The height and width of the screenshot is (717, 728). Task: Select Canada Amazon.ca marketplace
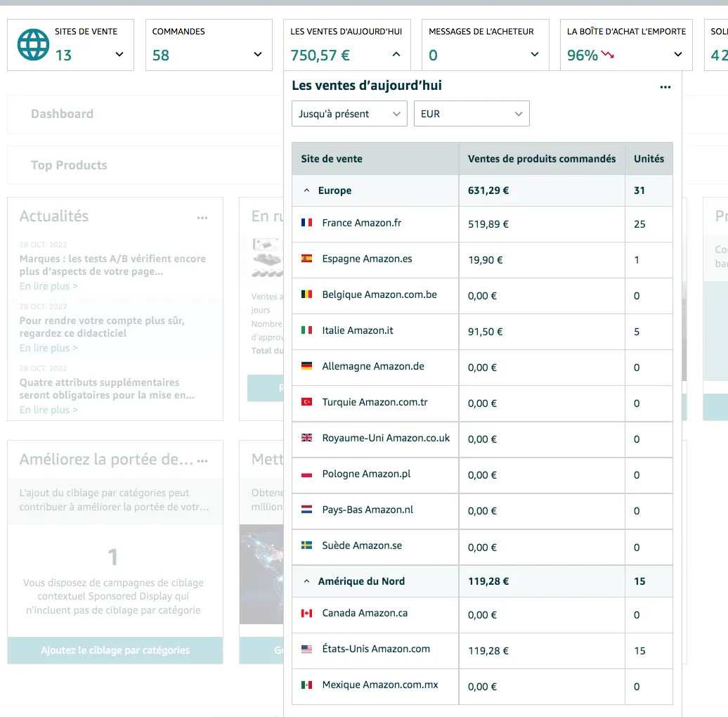click(x=365, y=613)
